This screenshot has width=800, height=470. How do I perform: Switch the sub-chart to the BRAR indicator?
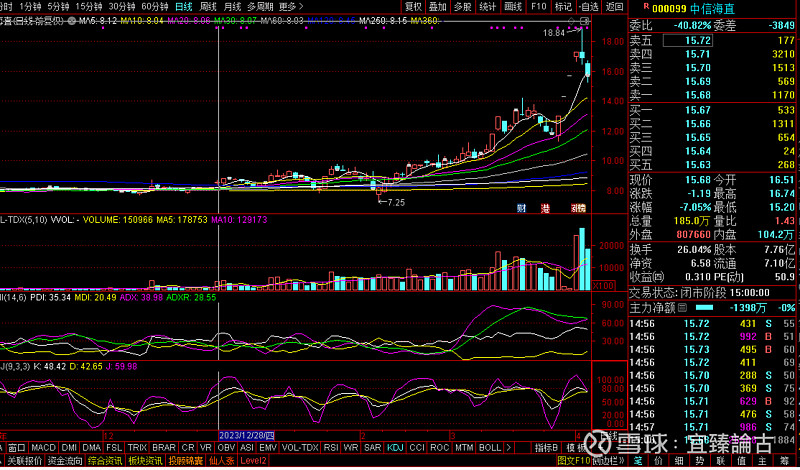[164, 448]
